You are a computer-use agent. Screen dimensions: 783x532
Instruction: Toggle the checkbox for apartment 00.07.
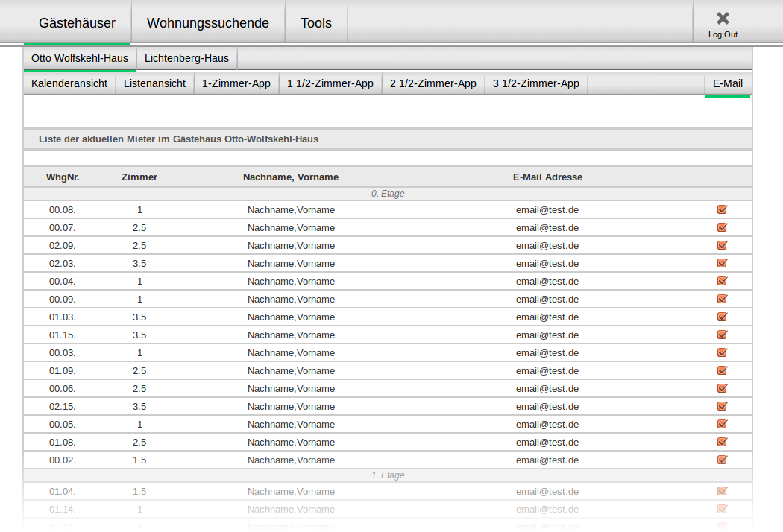point(721,227)
